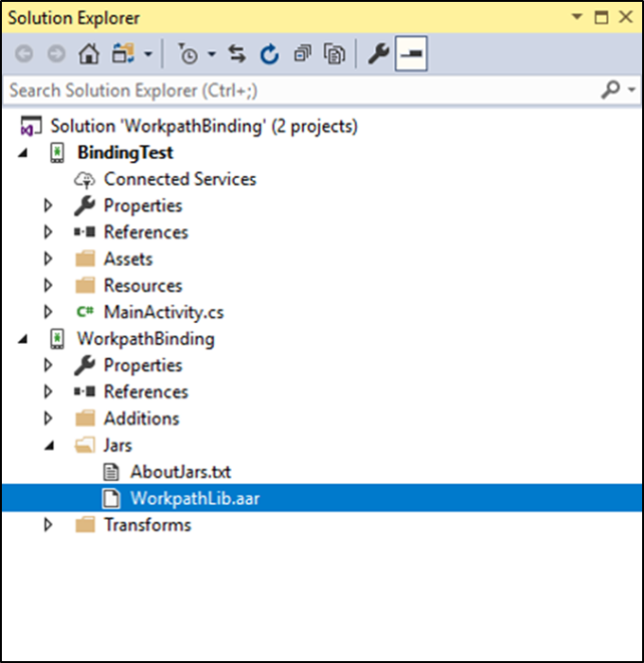The width and height of the screenshot is (644, 663).
Task: Select the Solution 'WorkpathBinding' node
Action: point(205,126)
